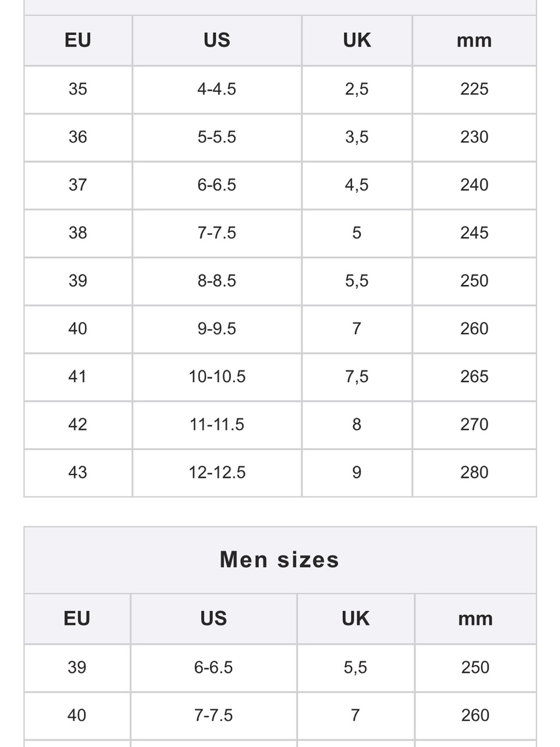Select US size 8-8.5 cell
Viewport: 560px width, 747px height.
click(x=217, y=281)
